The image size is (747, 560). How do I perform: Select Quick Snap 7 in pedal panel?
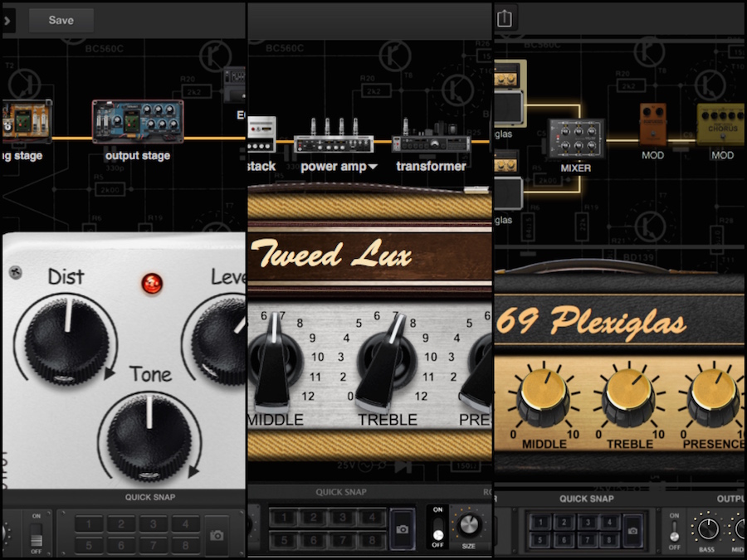pos(154,545)
